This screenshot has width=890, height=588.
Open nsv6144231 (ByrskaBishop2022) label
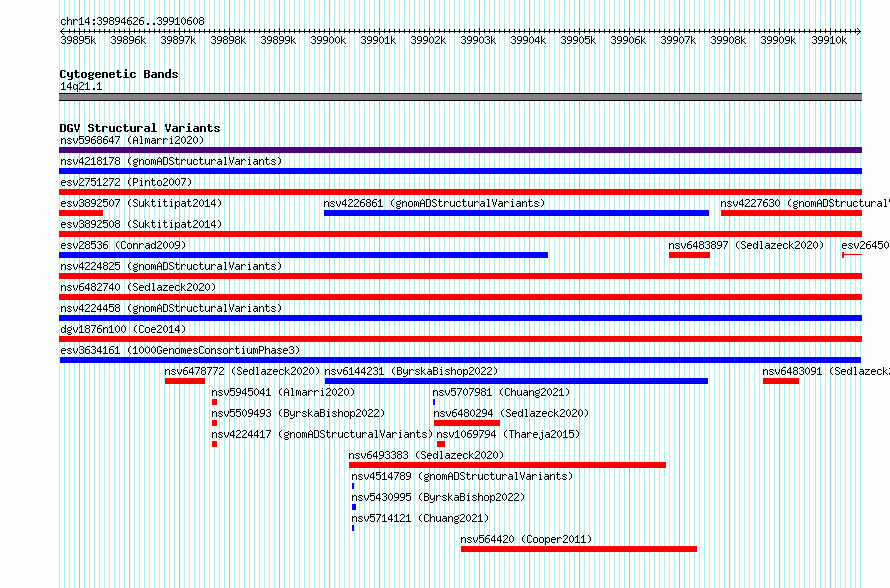(x=411, y=371)
